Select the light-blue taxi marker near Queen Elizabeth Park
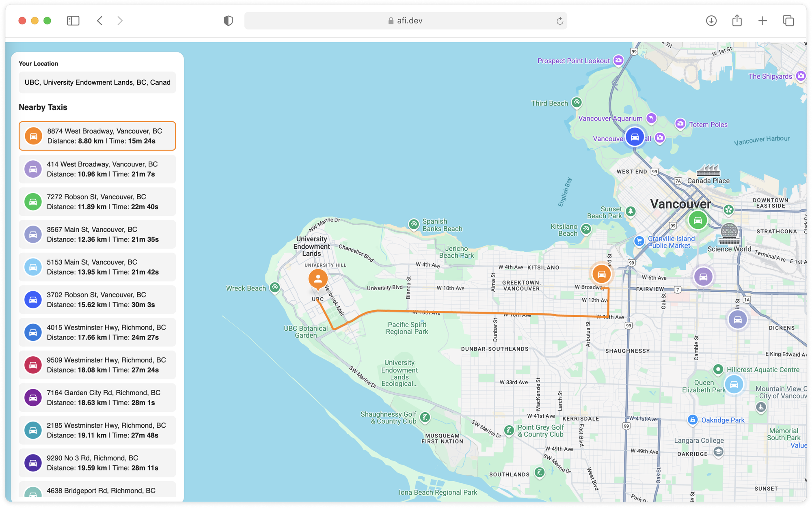812x508 pixels. (x=734, y=385)
